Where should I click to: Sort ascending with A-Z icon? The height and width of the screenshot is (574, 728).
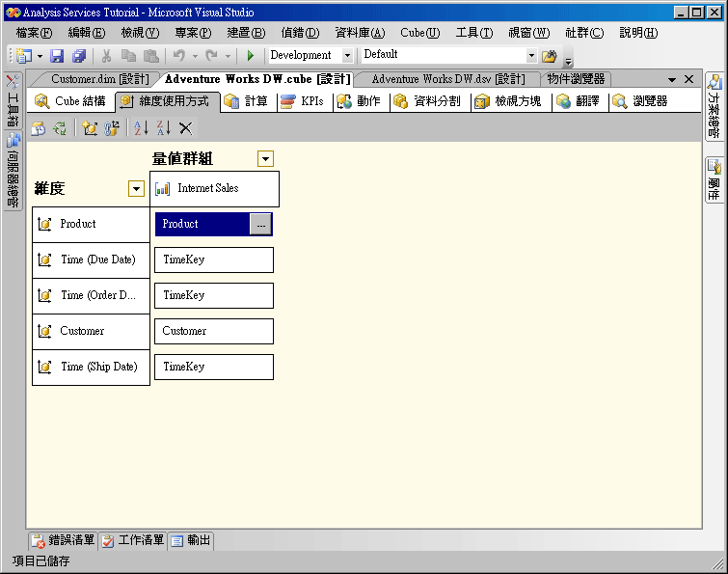coord(141,127)
